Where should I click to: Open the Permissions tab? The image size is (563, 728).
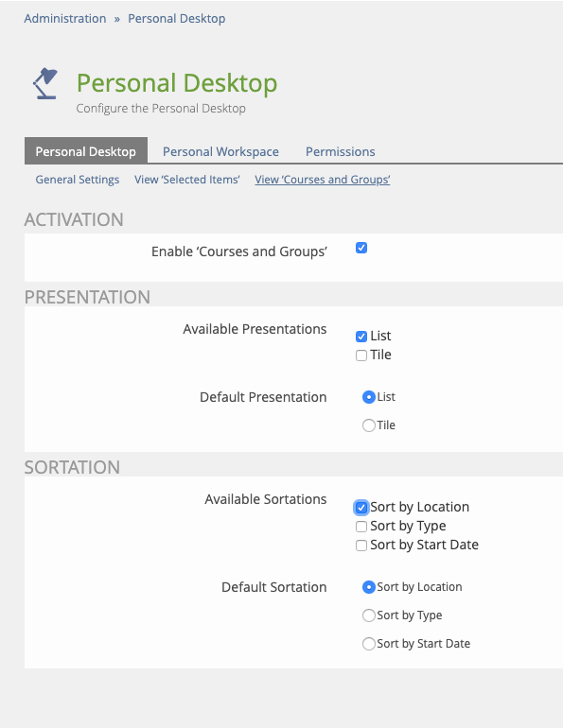tap(340, 151)
